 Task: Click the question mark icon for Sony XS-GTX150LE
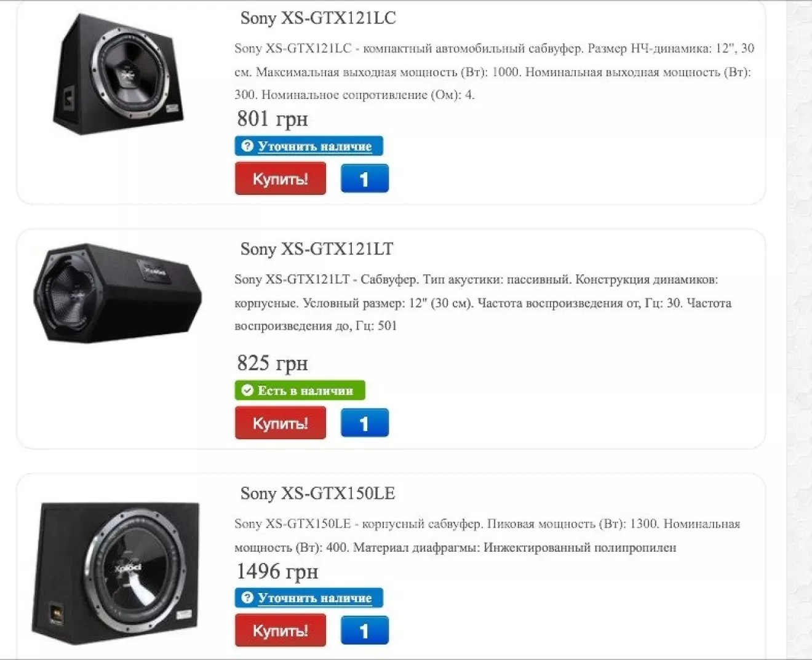click(247, 597)
